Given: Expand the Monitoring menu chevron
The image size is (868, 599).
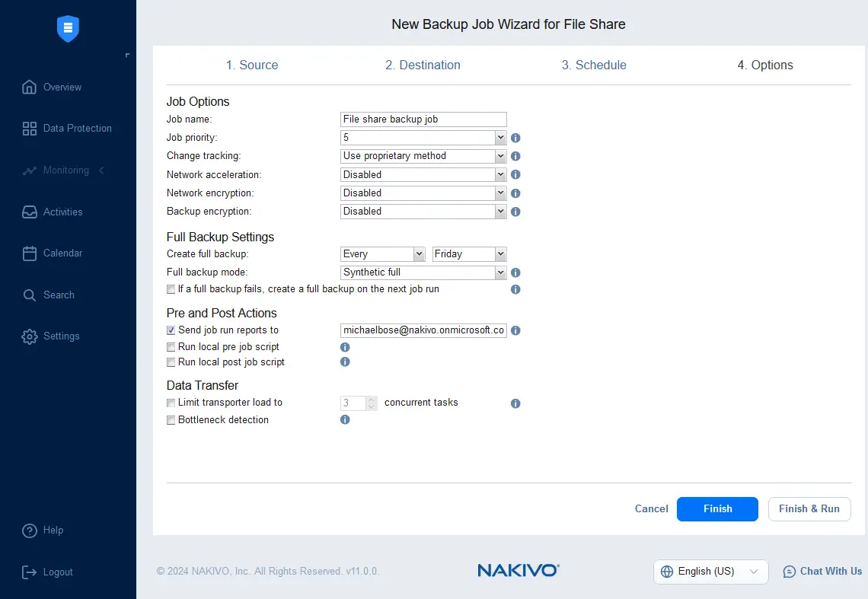Looking at the screenshot, I should point(102,170).
